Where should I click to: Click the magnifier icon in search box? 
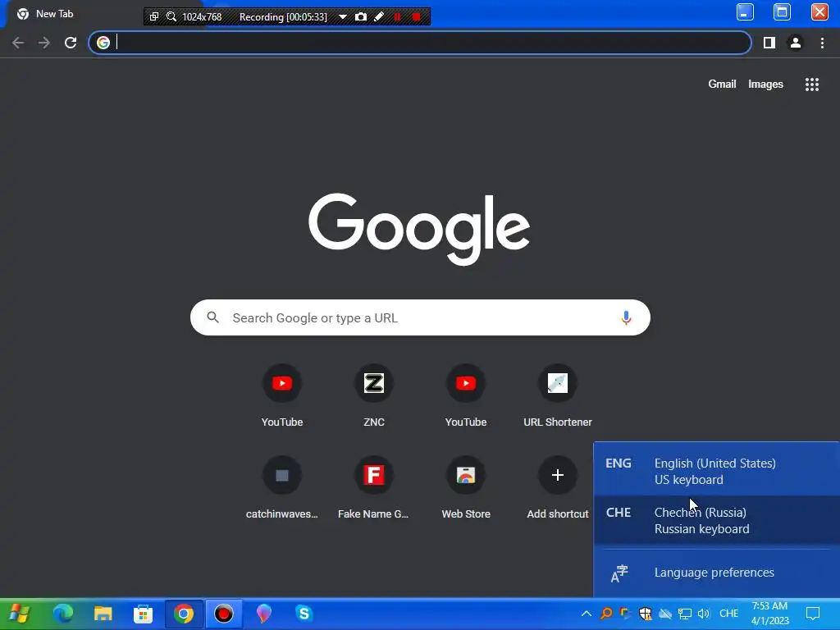[212, 317]
